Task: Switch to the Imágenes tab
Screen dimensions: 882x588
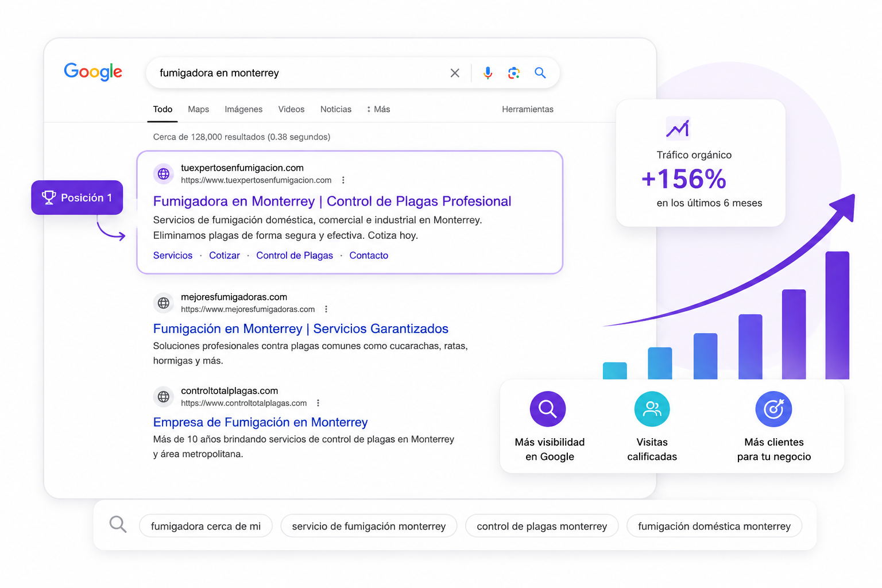Action: (x=243, y=109)
